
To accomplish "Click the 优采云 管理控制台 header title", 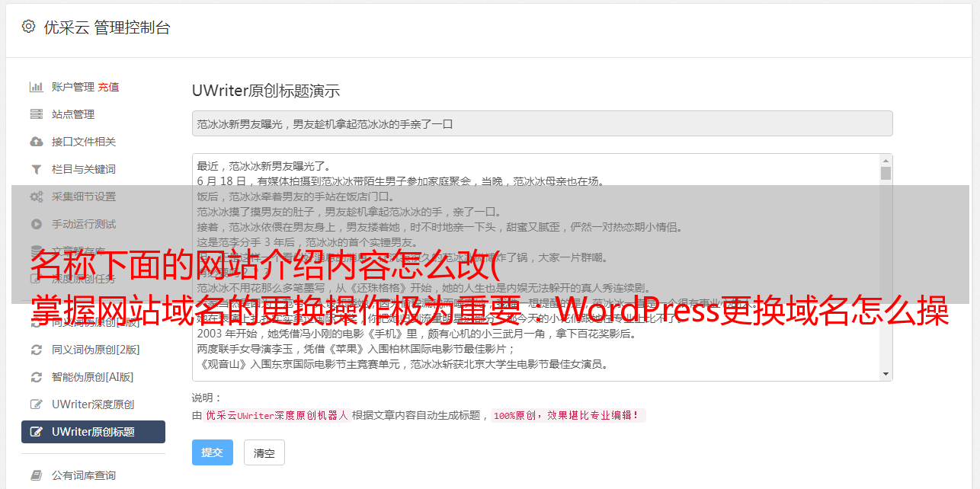I will tap(107, 27).
